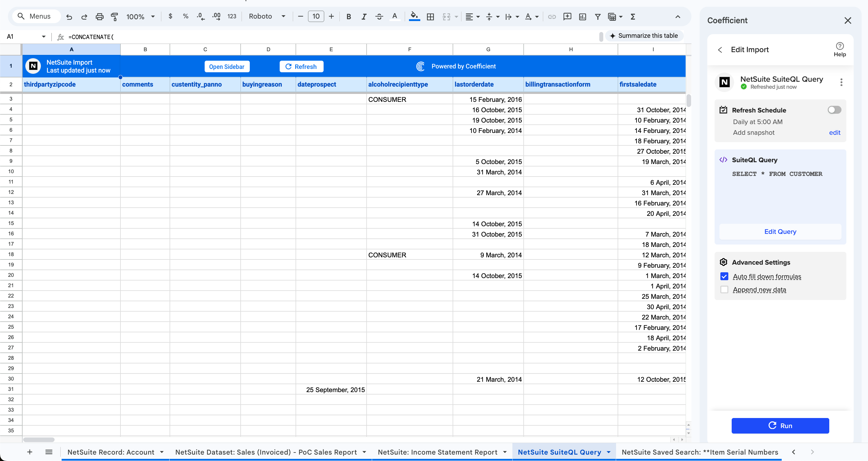Screen dimensions: 868x461
Task: Open the fill color picker
Action: [x=414, y=16]
